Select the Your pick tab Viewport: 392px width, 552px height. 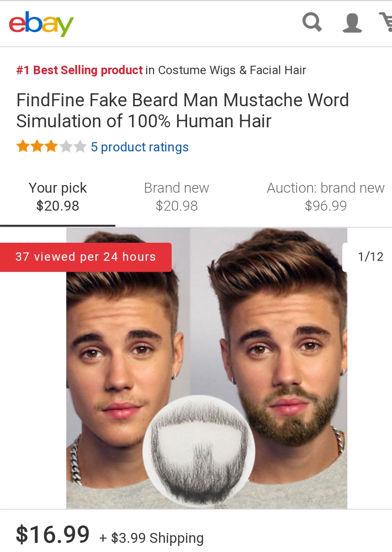click(58, 197)
